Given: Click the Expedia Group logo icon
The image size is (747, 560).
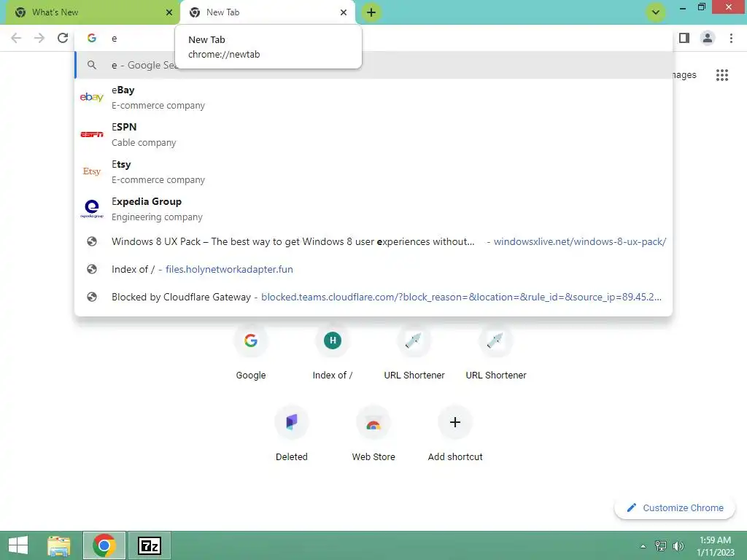Looking at the screenshot, I should click(x=91, y=209).
